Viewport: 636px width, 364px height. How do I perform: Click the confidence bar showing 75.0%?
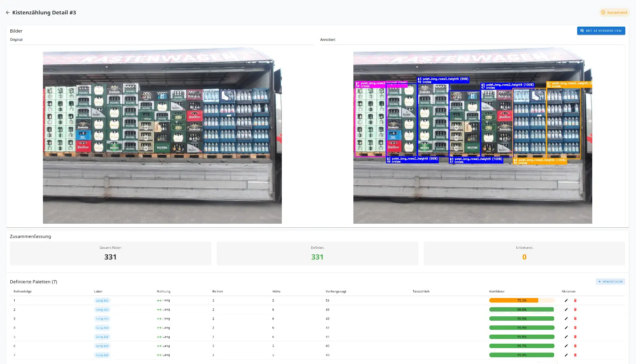click(522, 300)
